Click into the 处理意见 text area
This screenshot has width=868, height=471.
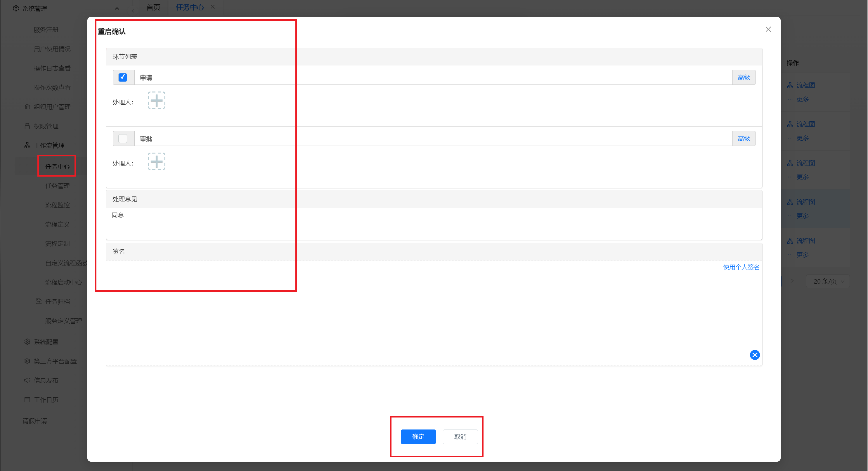click(434, 224)
